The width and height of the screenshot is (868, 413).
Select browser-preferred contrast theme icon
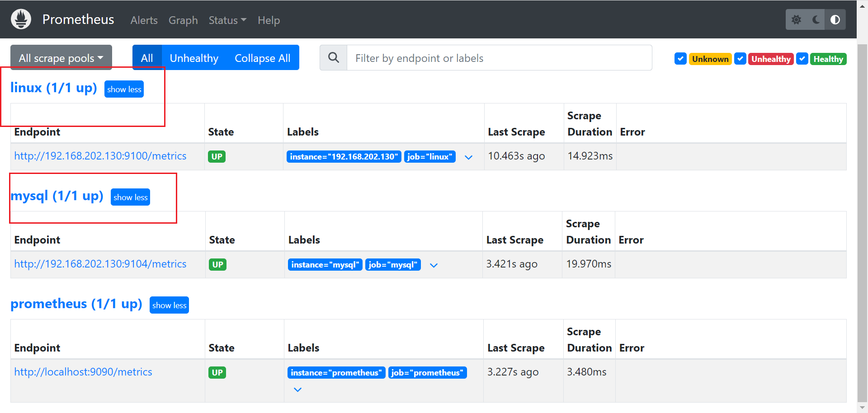coord(835,20)
